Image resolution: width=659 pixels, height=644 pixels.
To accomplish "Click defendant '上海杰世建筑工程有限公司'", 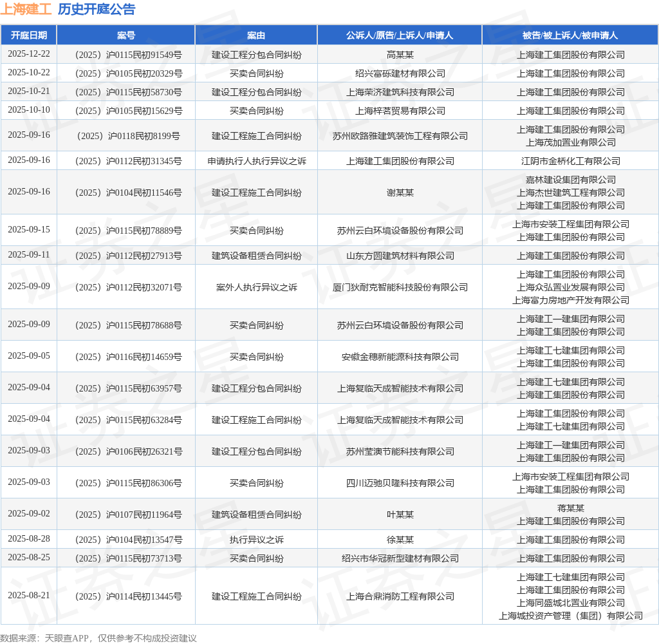I will click(x=571, y=193).
